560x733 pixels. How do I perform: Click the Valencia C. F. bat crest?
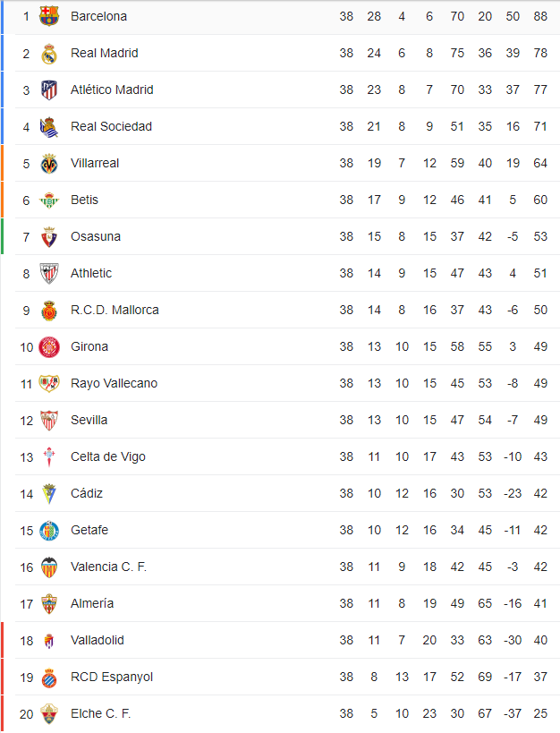tap(49, 567)
